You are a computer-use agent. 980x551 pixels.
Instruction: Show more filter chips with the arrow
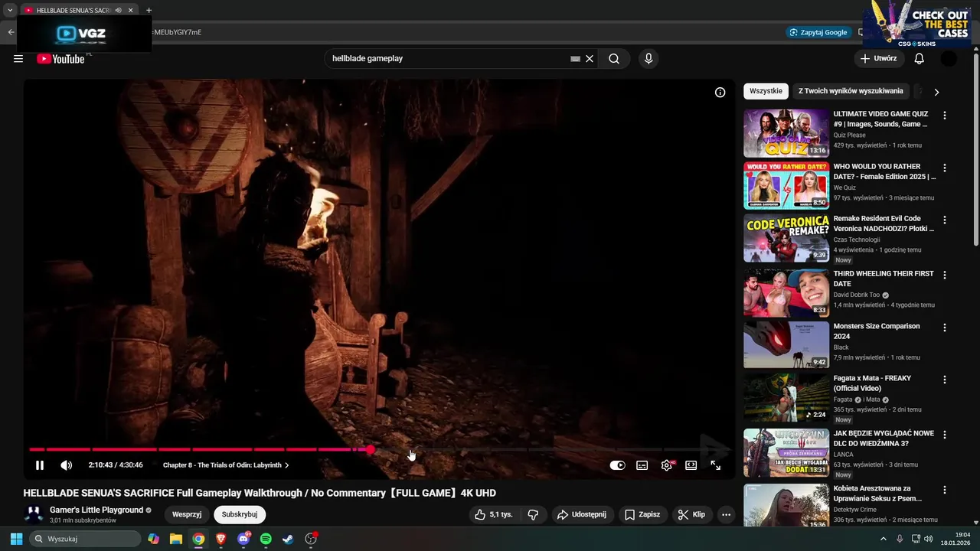pos(936,92)
